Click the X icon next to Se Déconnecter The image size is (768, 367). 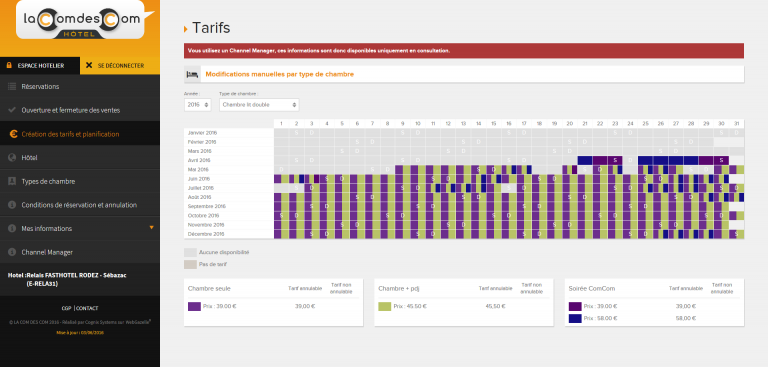click(x=89, y=65)
